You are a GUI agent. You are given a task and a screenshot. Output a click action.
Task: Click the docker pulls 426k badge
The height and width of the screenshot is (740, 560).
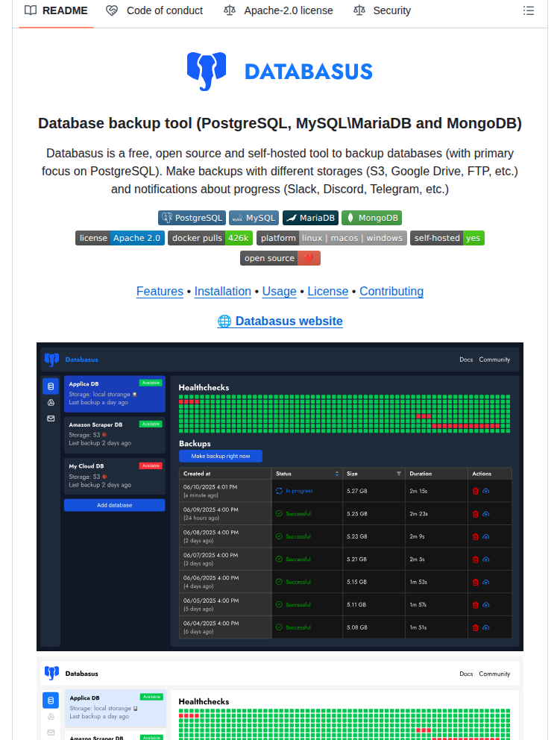pos(210,238)
